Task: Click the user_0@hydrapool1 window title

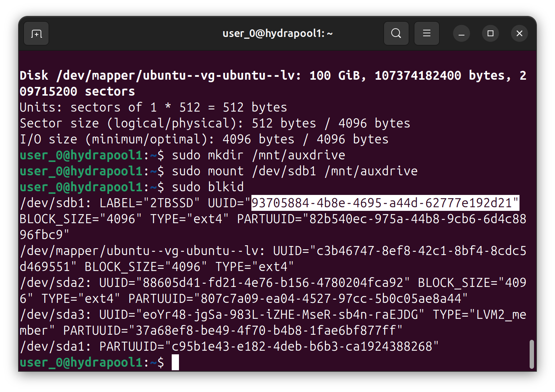Action: coord(277,34)
